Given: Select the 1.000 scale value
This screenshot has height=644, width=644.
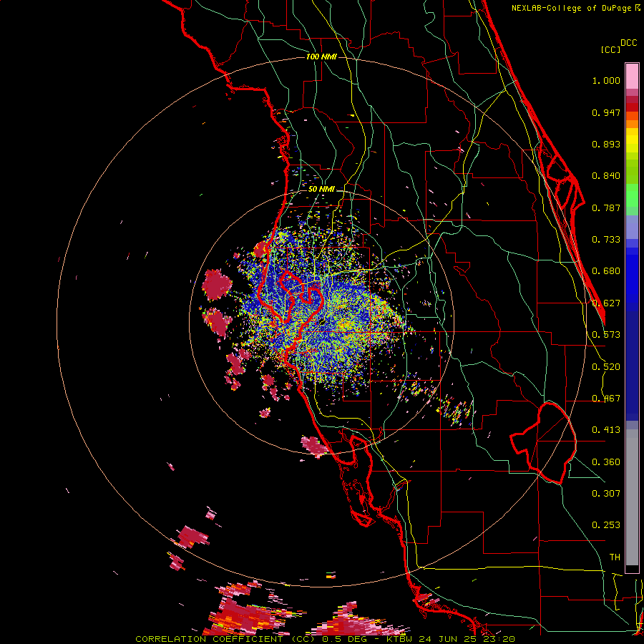Looking at the screenshot, I should [x=606, y=80].
